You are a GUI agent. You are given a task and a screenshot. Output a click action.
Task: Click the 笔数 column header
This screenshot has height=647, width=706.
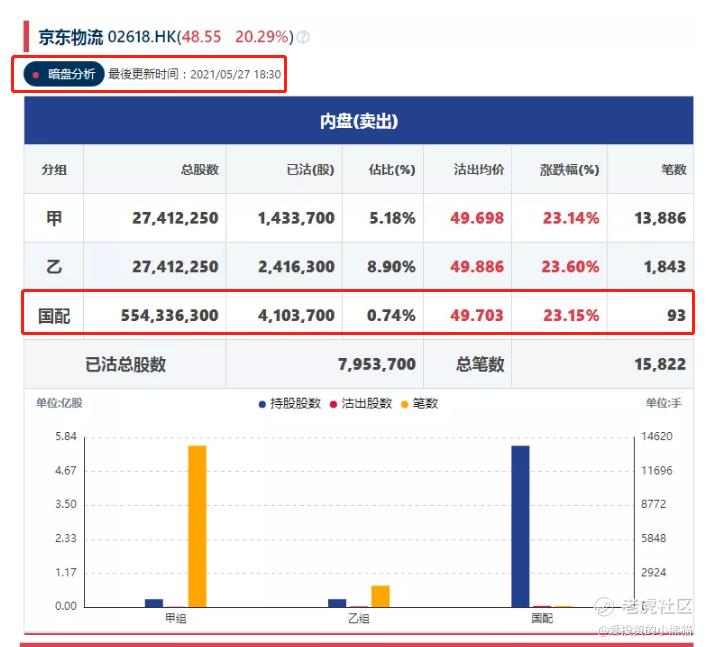674,170
